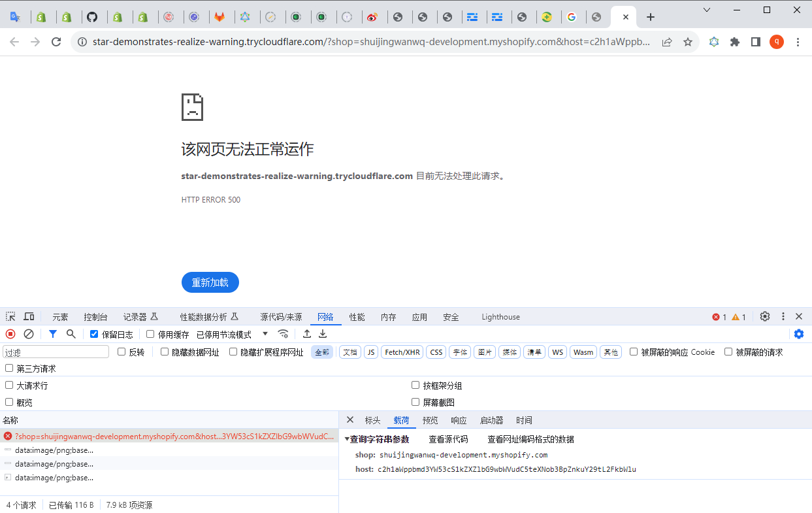
Task: Switch to the 控制台 panel tab
Action: (95, 317)
